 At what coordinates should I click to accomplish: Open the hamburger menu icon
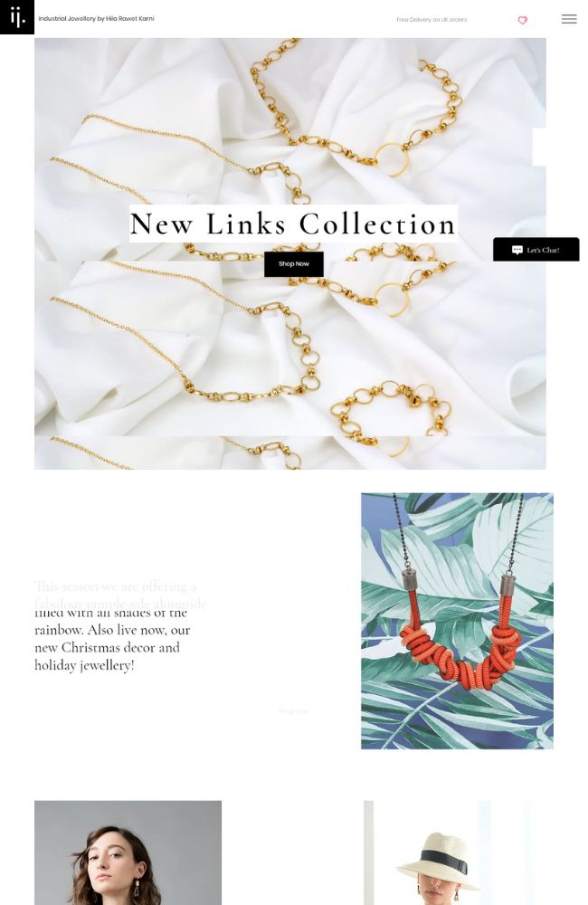click(569, 19)
